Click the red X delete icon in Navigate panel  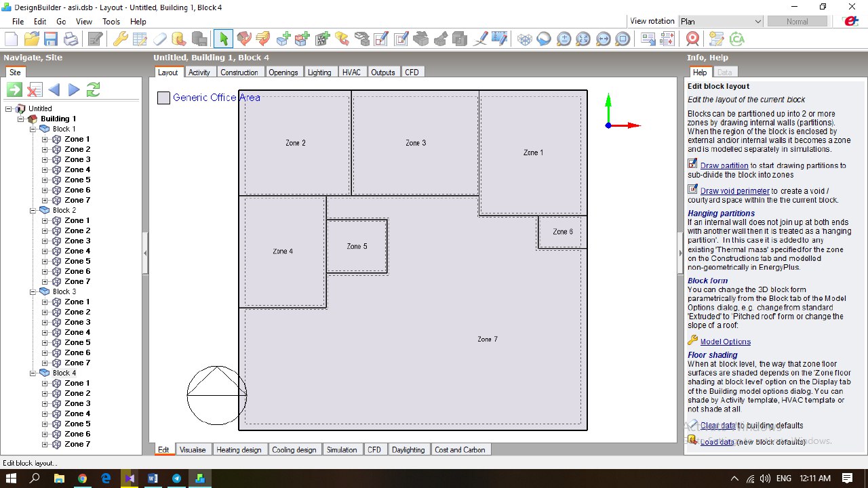35,89
